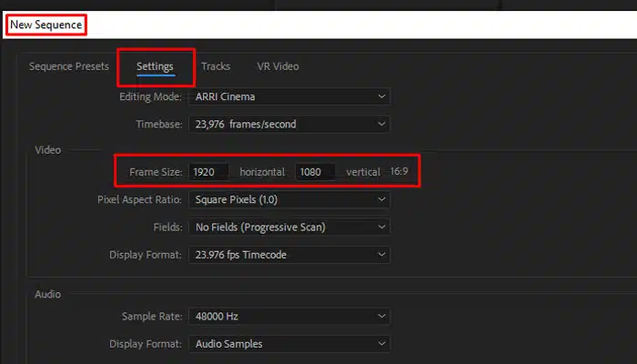Click the vertical frame size field 1080
637x364 pixels.
[315, 172]
